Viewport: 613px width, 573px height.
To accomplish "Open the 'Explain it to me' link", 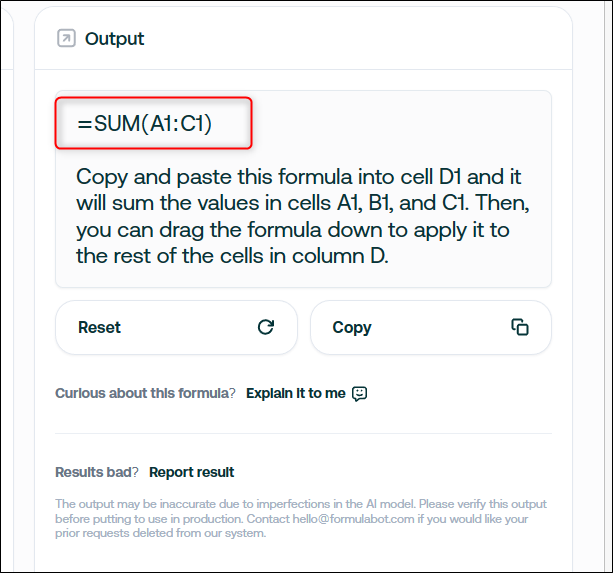I will (x=296, y=393).
